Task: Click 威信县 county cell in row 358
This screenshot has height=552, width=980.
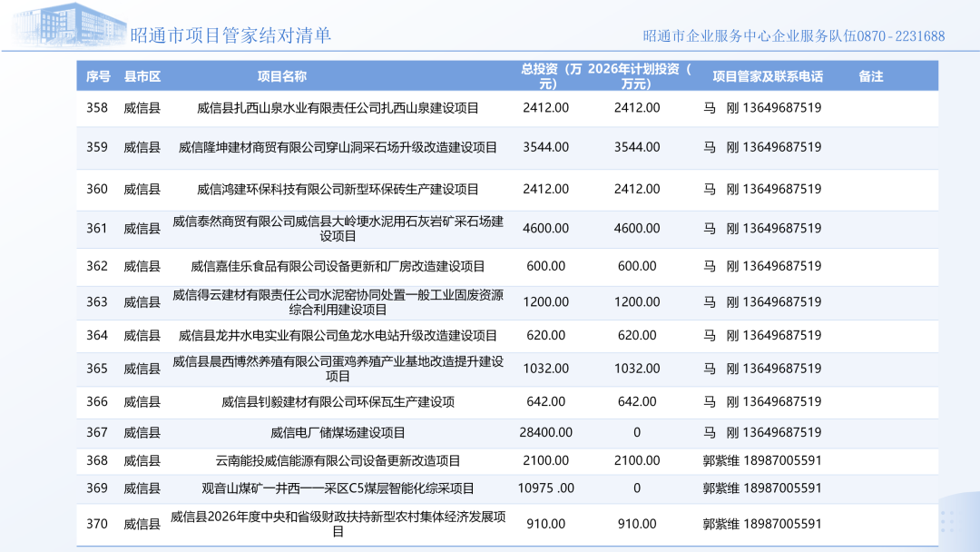Action: [x=142, y=108]
